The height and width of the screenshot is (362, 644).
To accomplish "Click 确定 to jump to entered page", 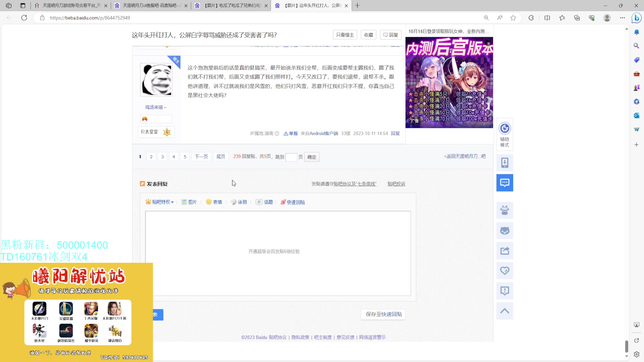I will click(x=311, y=157).
